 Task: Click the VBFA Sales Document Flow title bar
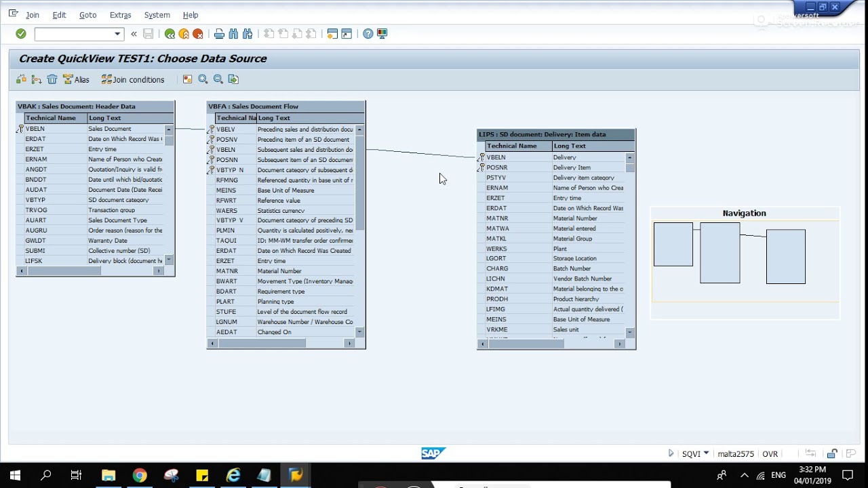286,106
